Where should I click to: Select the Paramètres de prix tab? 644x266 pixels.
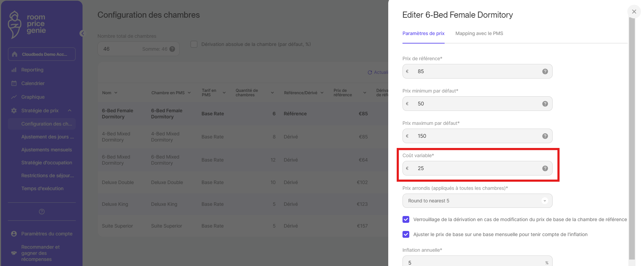[423, 33]
